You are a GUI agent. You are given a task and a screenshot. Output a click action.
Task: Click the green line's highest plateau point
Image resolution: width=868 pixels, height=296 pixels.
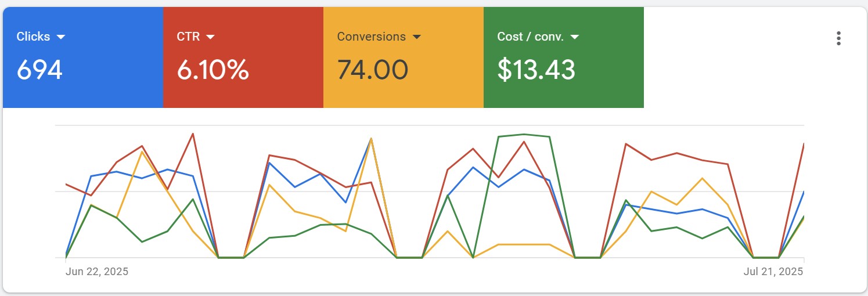point(524,134)
